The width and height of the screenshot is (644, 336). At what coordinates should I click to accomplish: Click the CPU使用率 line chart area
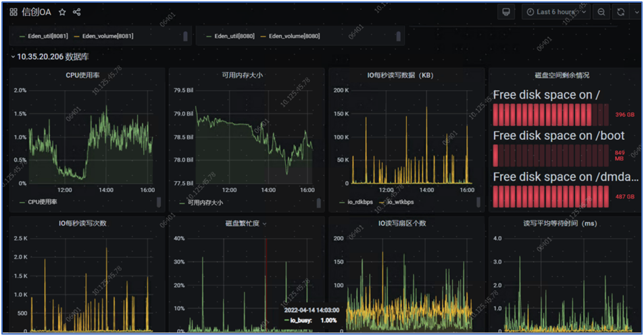[x=91, y=137]
